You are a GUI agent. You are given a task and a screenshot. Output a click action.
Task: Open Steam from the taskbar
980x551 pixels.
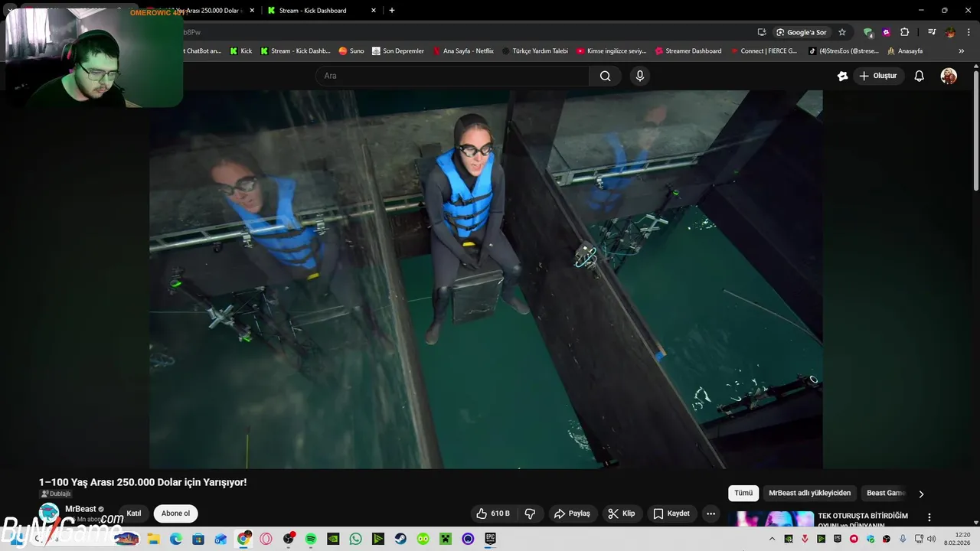point(400,539)
